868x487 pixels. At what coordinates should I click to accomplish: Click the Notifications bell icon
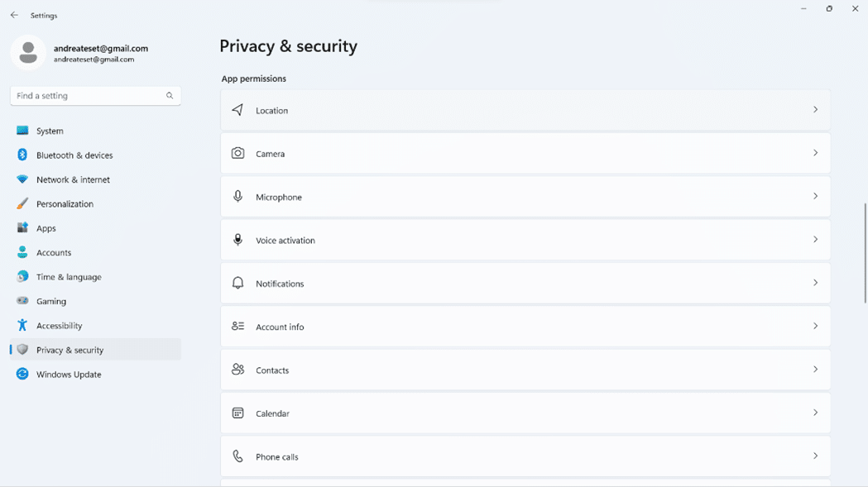pos(237,283)
